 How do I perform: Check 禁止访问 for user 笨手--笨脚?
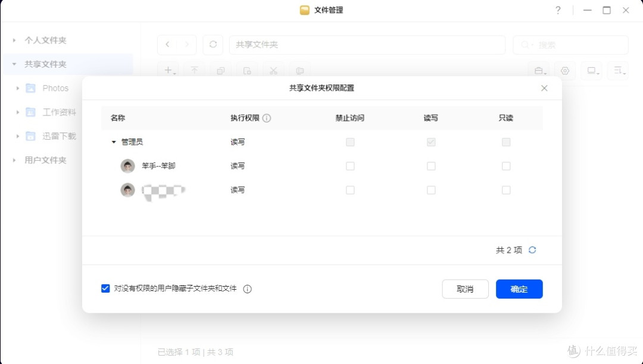click(350, 166)
